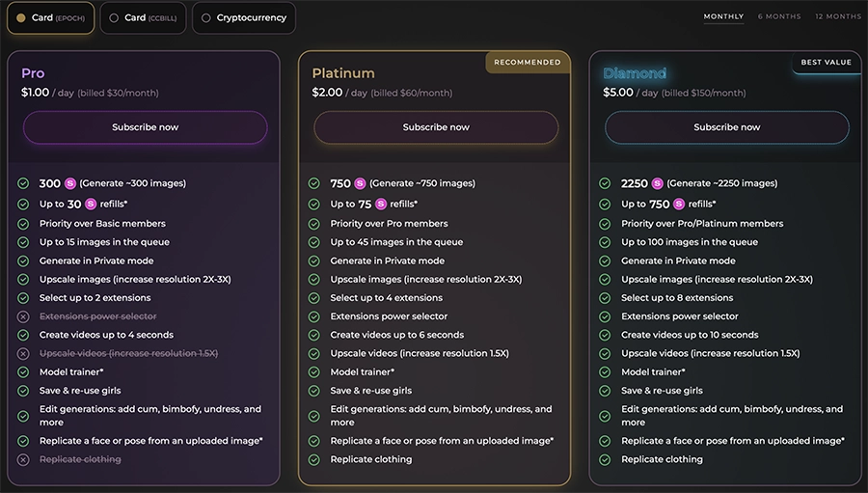
Task: Switch to 6 Months billing tab
Action: [x=779, y=16]
